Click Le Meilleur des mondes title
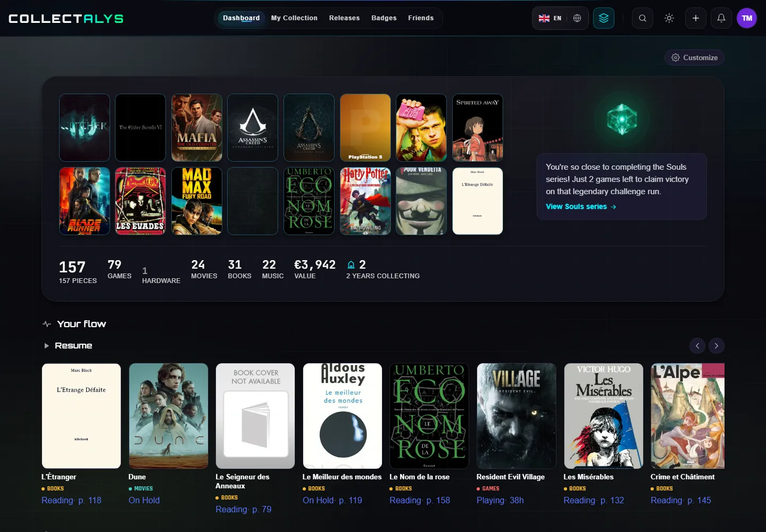 (342, 477)
